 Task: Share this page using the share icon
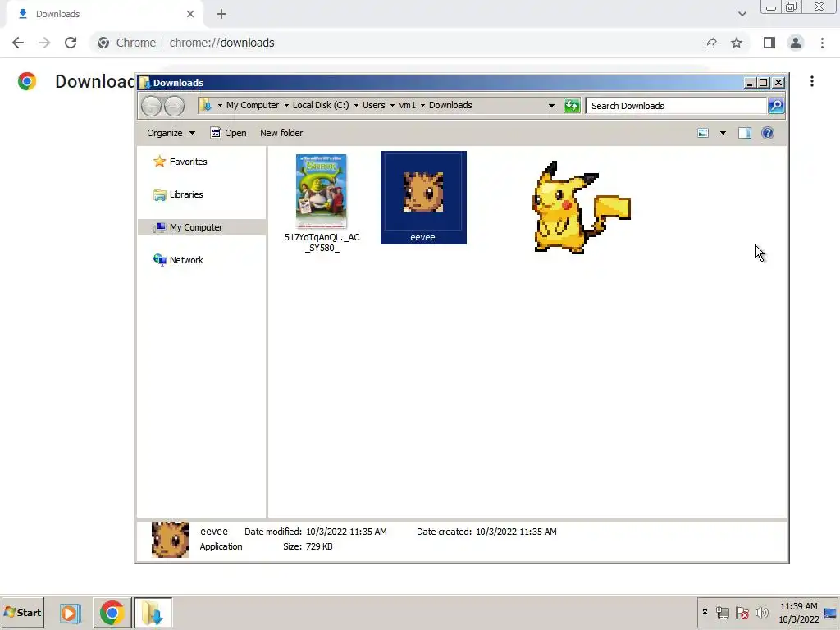point(710,43)
